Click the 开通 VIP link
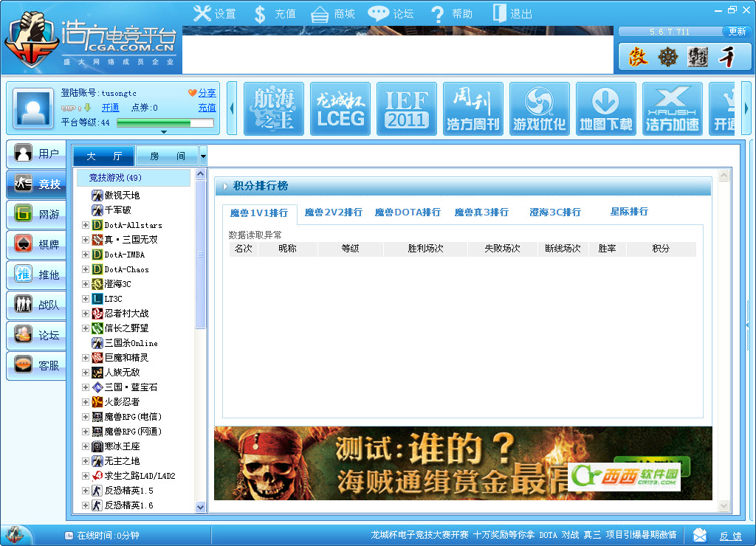Screen dimensions: 756x546 (111, 108)
